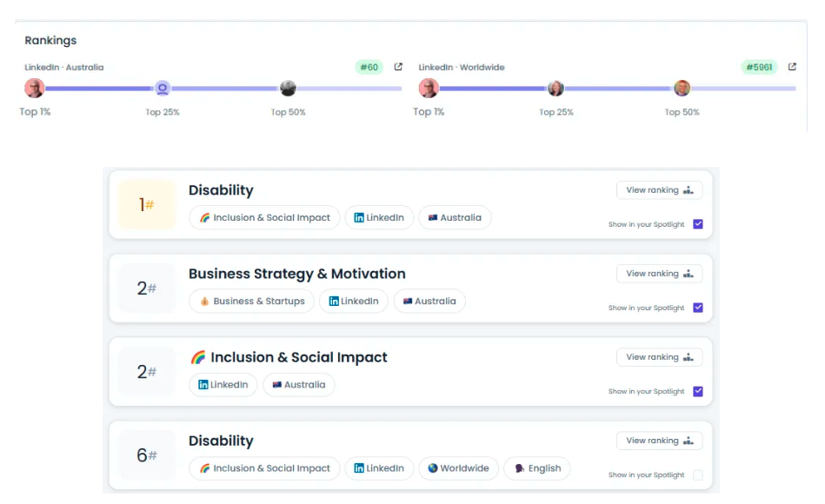Image resolution: width=825 pixels, height=504 pixels.
Task: Click LinkedIn tag in first Disability card
Action: tap(379, 218)
